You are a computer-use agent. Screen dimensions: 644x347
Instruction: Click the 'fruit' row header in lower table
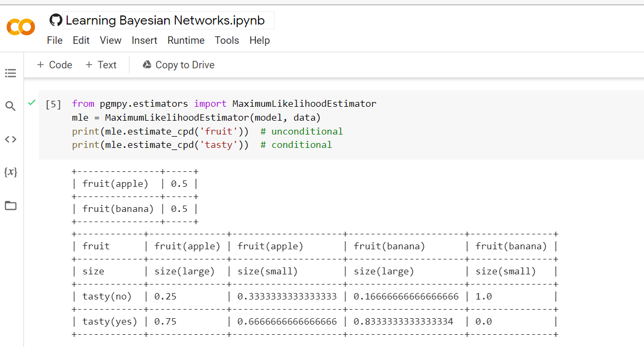(96, 246)
